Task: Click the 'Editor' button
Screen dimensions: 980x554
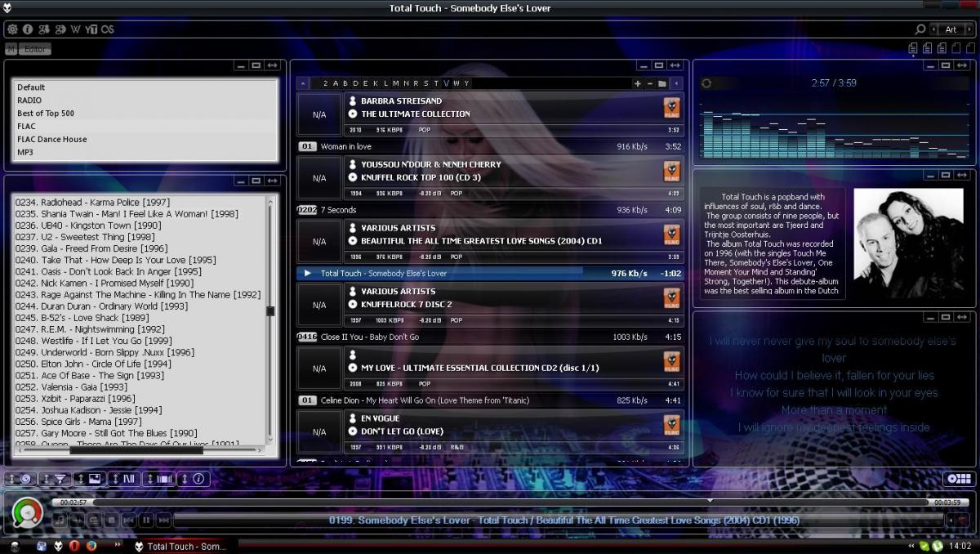Action: tap(35, 49)
